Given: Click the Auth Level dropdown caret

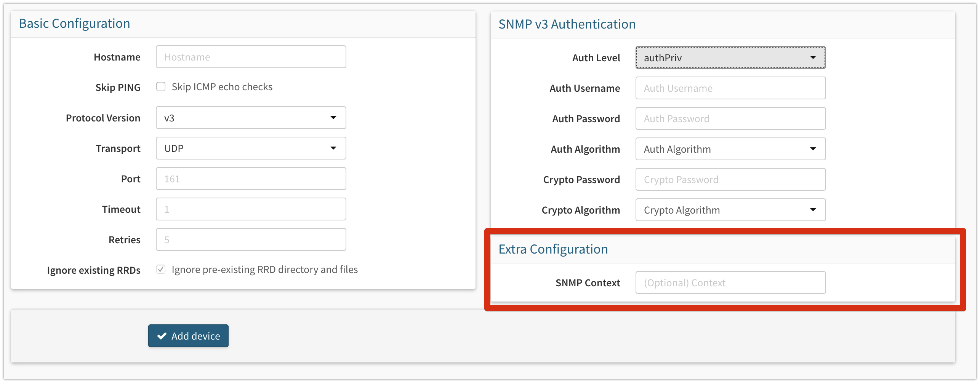Looking at the screenshot, I should coord(813,57).
